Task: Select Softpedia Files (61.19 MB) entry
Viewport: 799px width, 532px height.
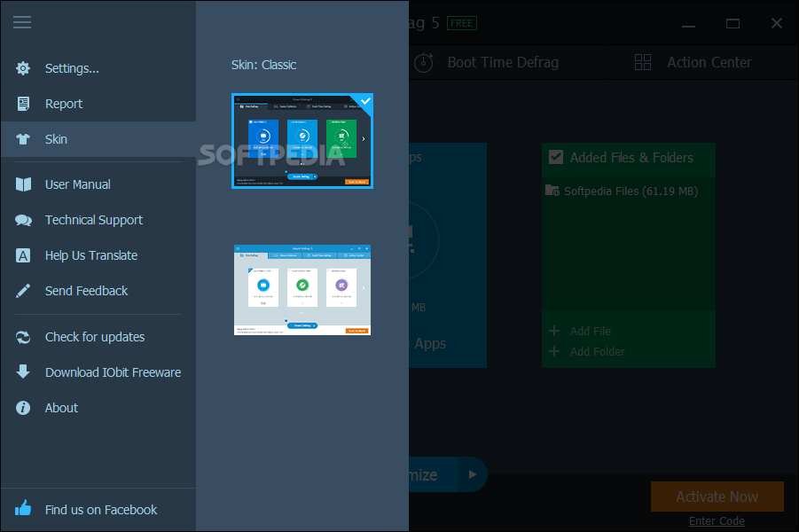Action: tap(629, 192)
